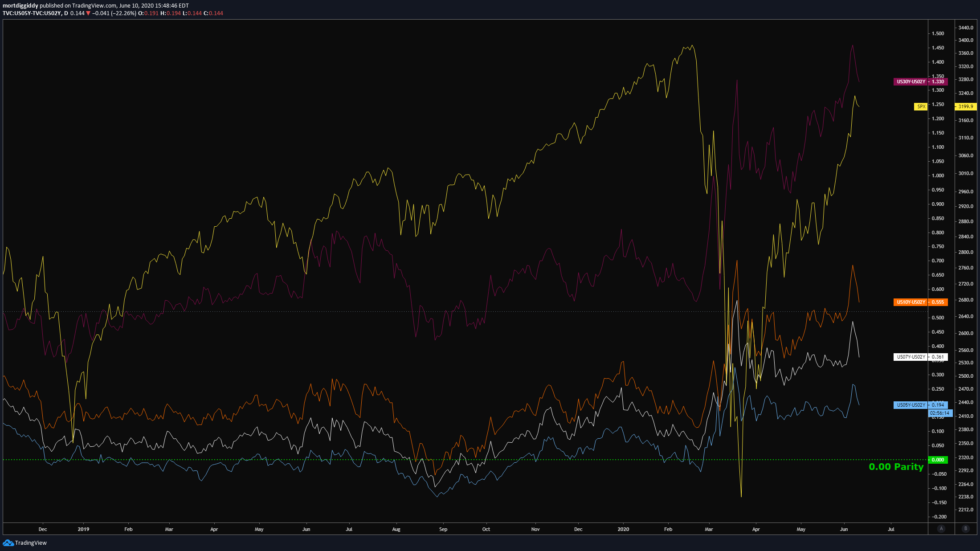Open the mortdiggiddy author name
This screenshot has width=980, height=551.
pyautogui.click(x=20, y=6)
